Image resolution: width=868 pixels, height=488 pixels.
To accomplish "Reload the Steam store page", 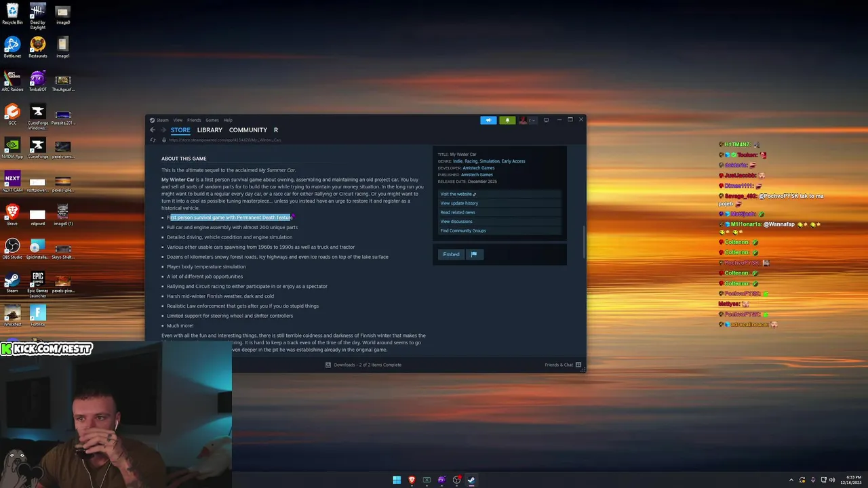I will pyautogui.click(x=153, y=140).
